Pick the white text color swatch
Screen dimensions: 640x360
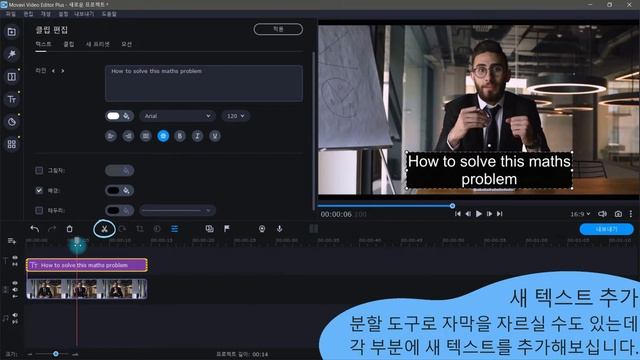click(x=113, y=116)
